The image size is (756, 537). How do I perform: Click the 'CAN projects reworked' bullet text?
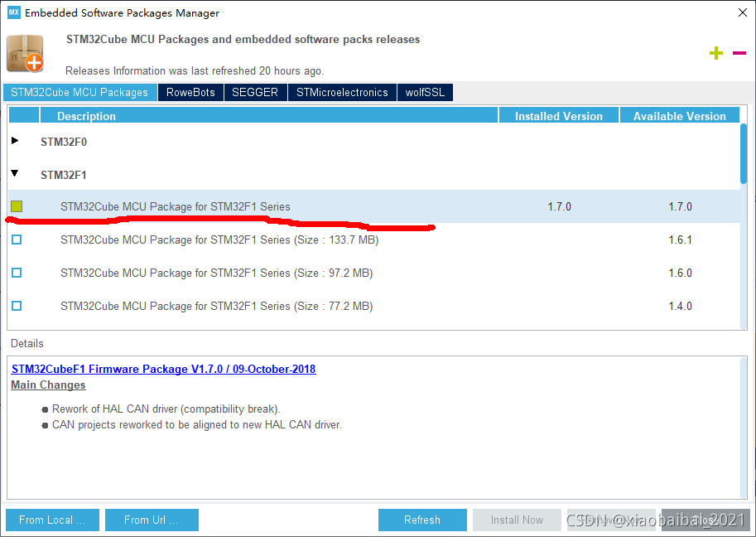point(197,425)
